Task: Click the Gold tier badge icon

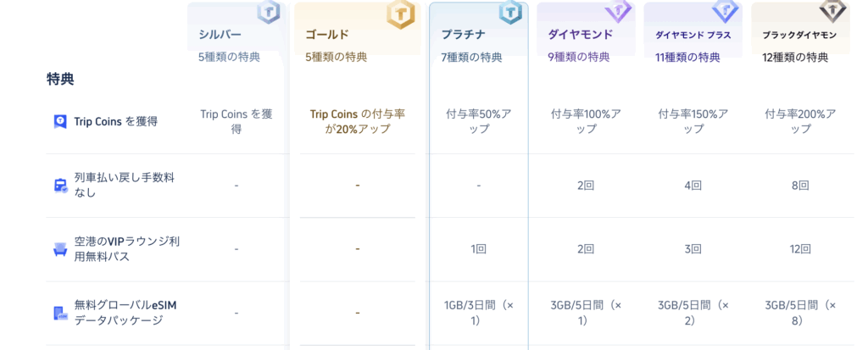Action: tap(400, 14)
